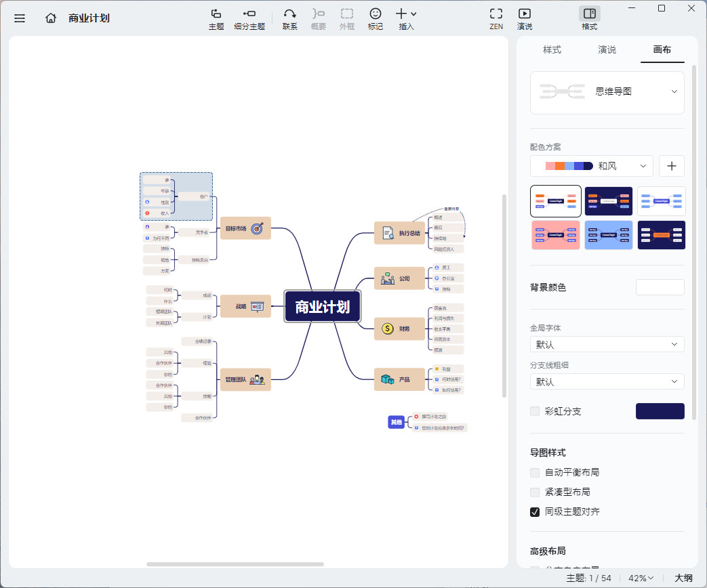The width and height of the screenshot is (707, 588).
Task: Click the canvas vertical scrollbar
Action: click(504, 295)
